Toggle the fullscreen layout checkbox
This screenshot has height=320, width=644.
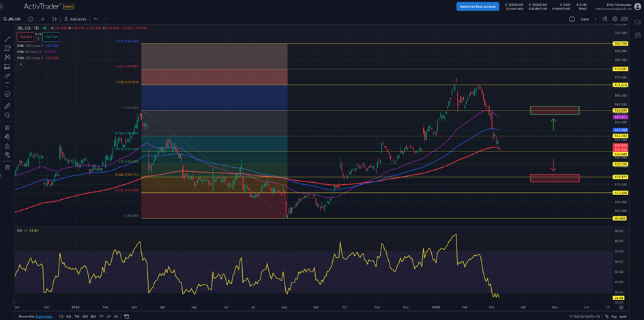click(x=572, y=19)
